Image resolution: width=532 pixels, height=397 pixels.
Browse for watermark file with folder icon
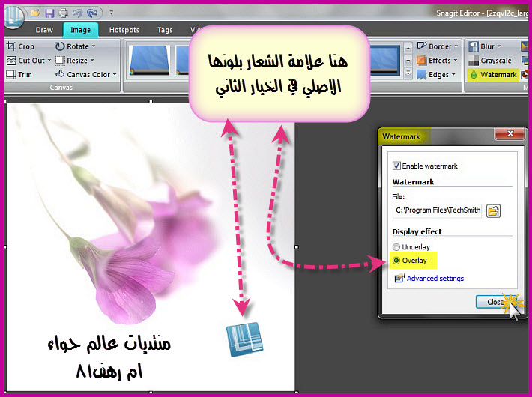493,211
